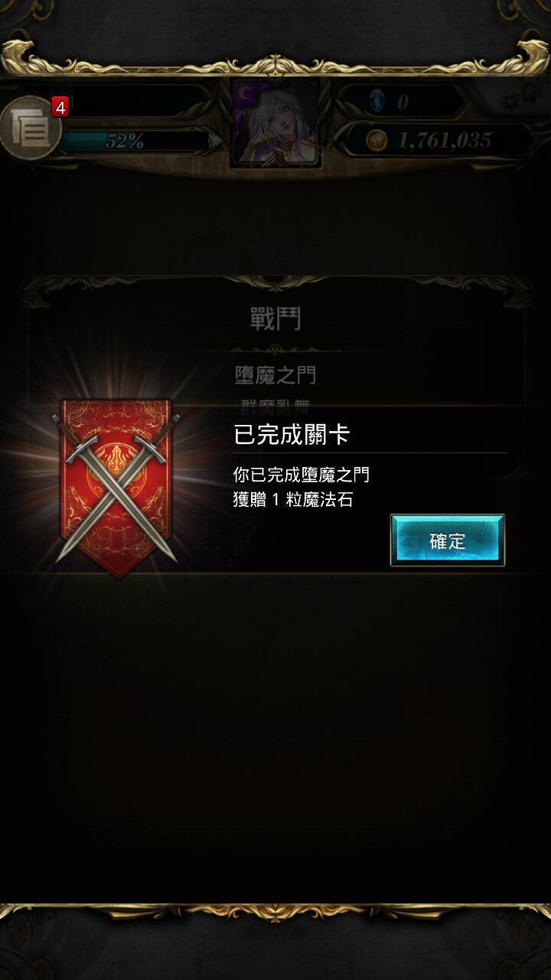Tap the 已完成關卡 dialog title
This screenshot has height=980, width=551.
(292, 435)
